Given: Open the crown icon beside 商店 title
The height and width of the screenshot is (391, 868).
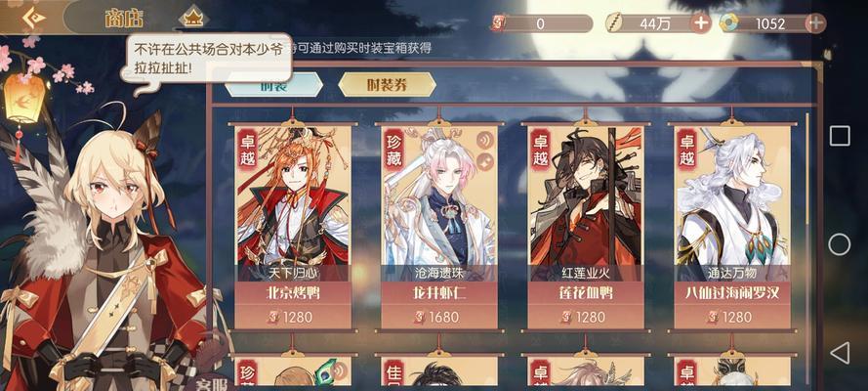Looking at the screenshot, I should pyautogui.click(x=193, y=19).
